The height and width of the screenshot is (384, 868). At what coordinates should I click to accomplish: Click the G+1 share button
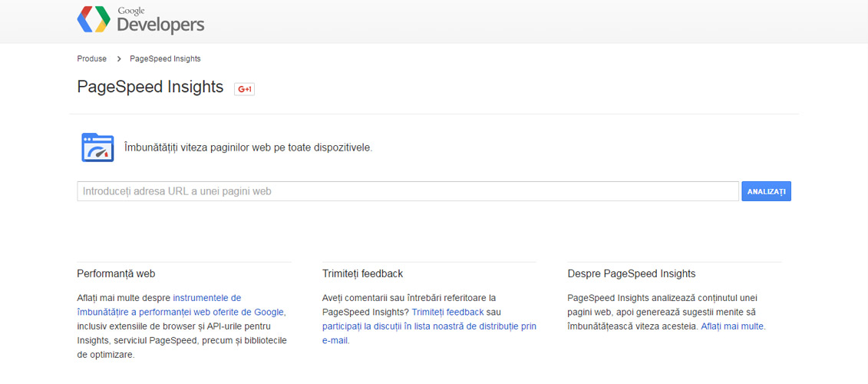click(x=244, y=89)
